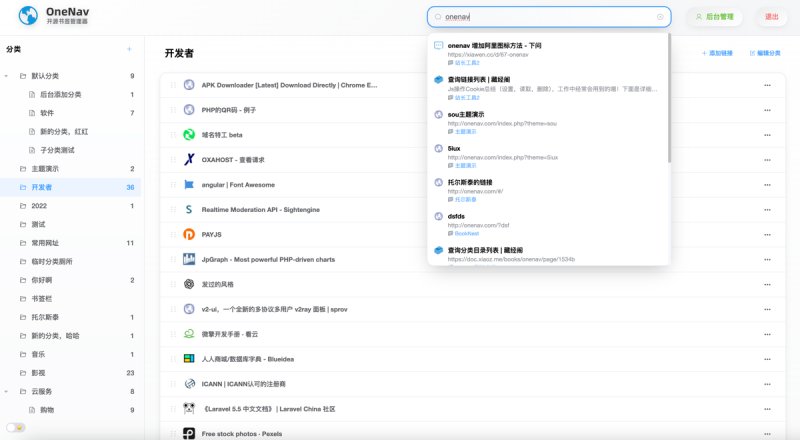Viewport: 800px width, 440px height.
Task: Click the Laravel China panda icon
Action: click(189, 408)
